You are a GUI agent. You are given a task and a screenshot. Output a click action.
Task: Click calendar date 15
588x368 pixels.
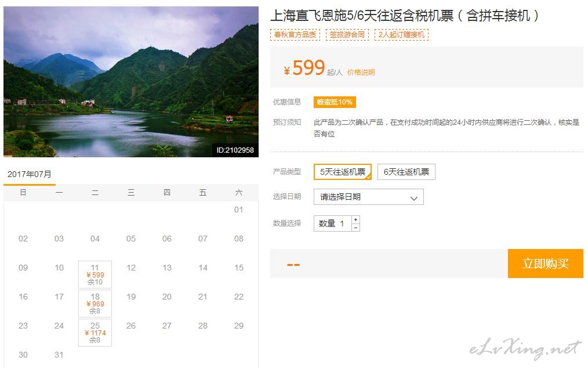[x=238, y=268]
